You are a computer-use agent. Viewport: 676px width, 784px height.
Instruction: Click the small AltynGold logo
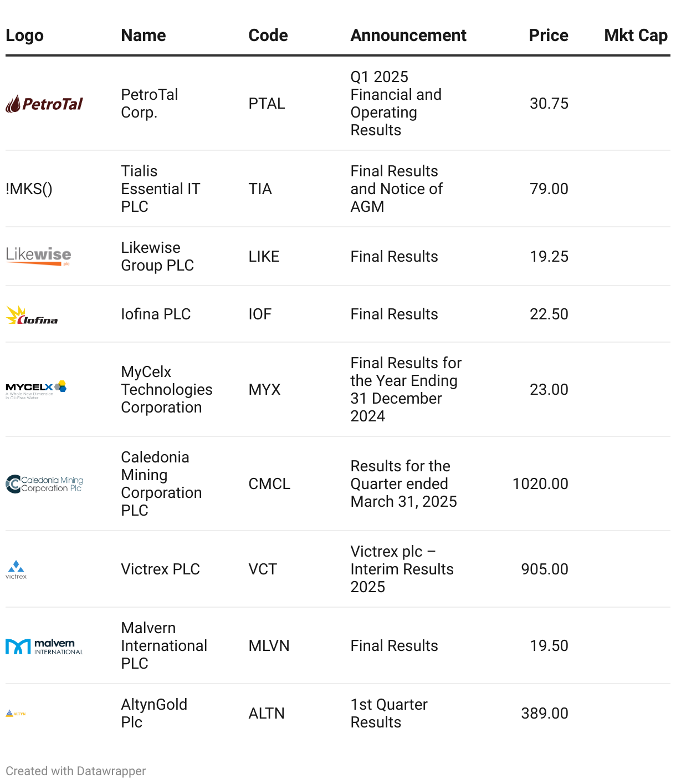(x=16, y=714)
